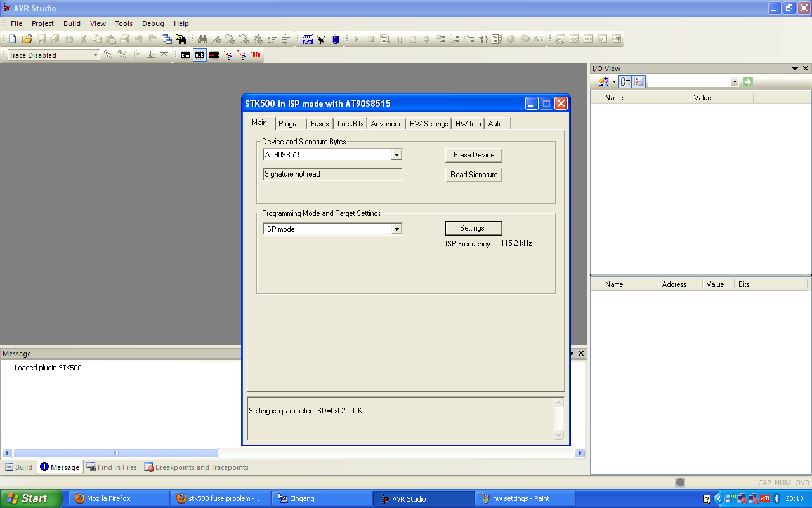
Task: Switch to Breakpoints and Tracepoints tab
Action: tap(196, 467)
